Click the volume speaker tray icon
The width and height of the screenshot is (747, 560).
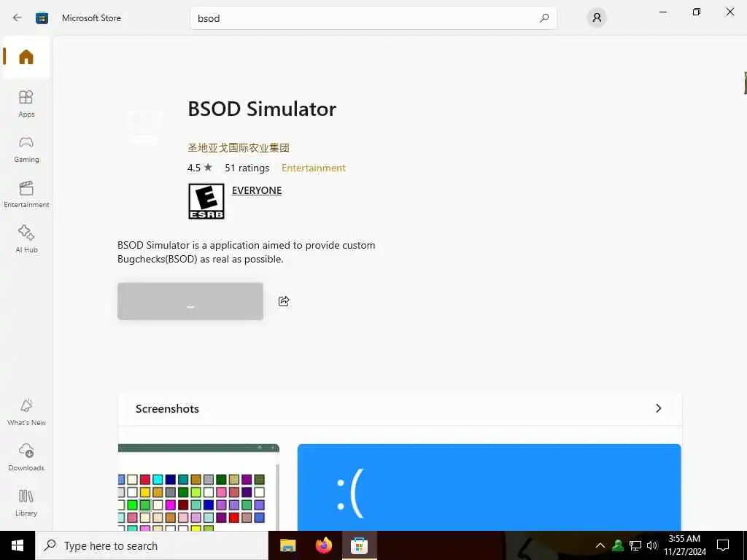(x=652, y=545)
